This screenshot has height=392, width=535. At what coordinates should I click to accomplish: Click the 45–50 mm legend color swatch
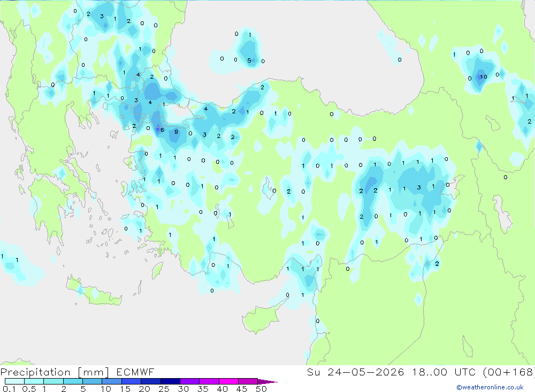click(248, 381)
